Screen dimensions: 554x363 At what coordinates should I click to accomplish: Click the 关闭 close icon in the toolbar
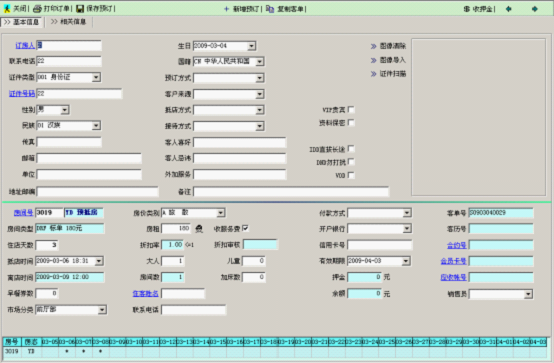(x=7, y=9)
